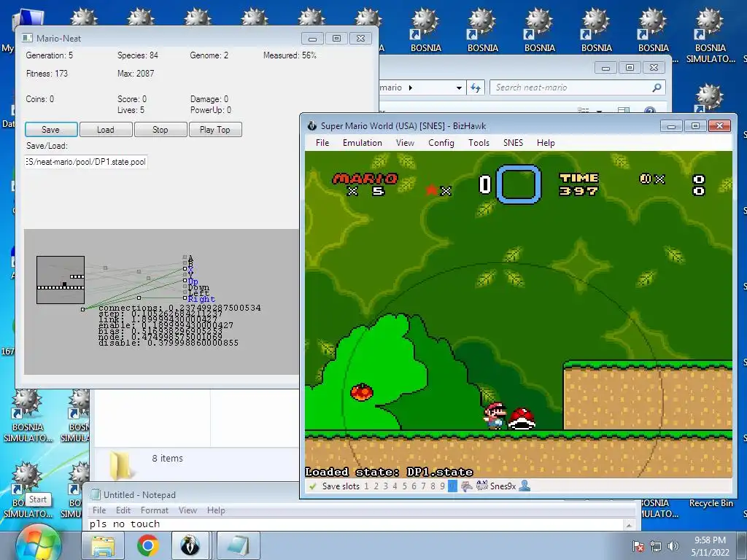Image resolution: width=747 pixels, height=560 pixels.
Task: Click Load in Mario-Neat window
Action: [x=106, y=130]
